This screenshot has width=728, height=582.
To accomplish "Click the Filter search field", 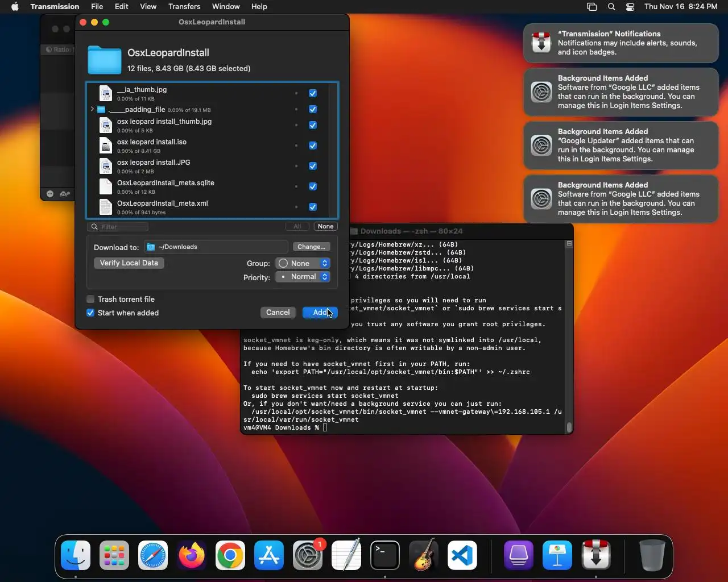I will point(118,227).
